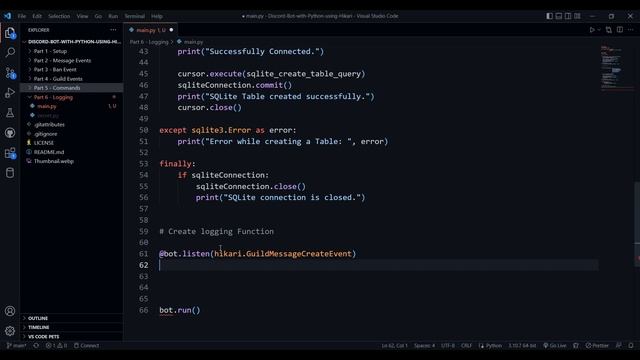Open errors and warnings status item
The width and height of the screenshot is (640, 360).
click(x=56, y=346)
